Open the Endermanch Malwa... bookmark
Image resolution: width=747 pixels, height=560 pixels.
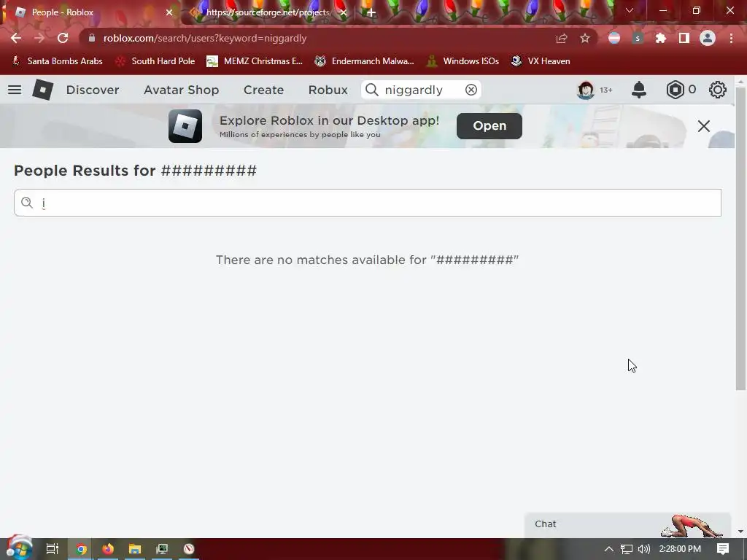(x=365, y=61)
